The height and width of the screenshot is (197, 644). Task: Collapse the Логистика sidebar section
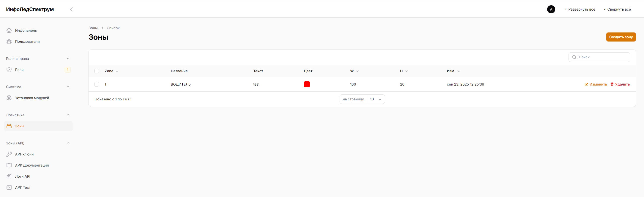68,115
